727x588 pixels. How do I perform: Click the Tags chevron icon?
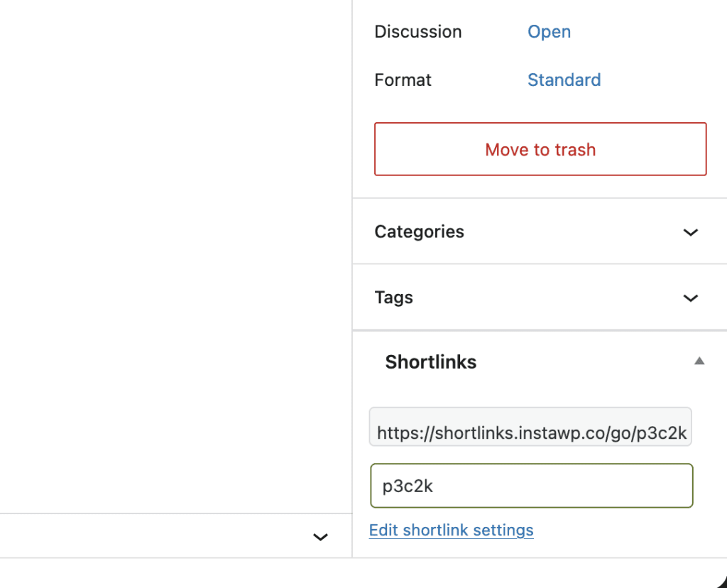click(x=690, y=298)
